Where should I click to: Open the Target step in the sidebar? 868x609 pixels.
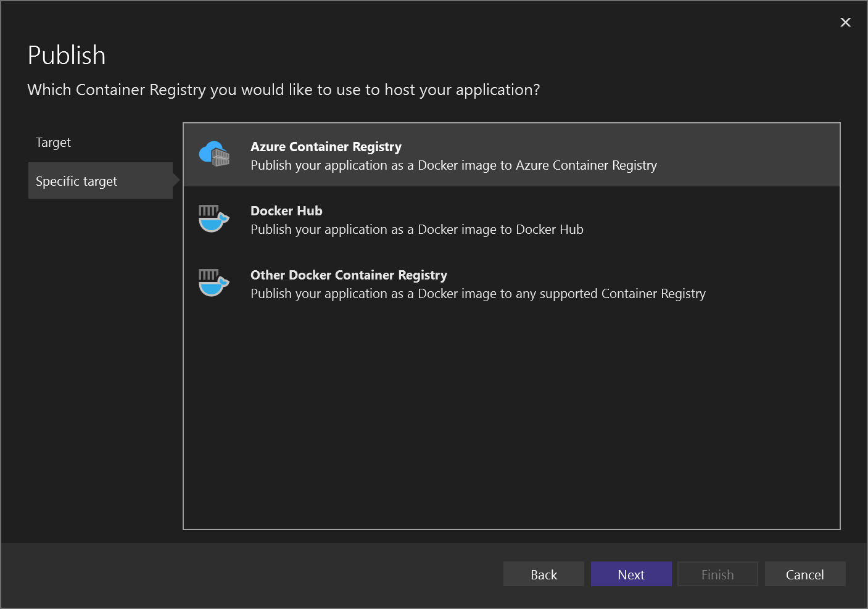coord(53,142)
